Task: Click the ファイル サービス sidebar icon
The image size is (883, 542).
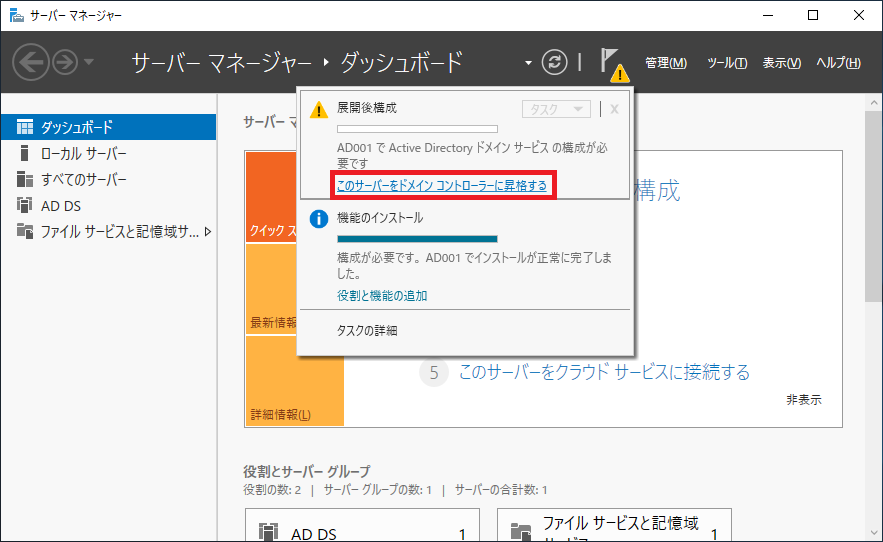Action: click(x=25, y=231)
